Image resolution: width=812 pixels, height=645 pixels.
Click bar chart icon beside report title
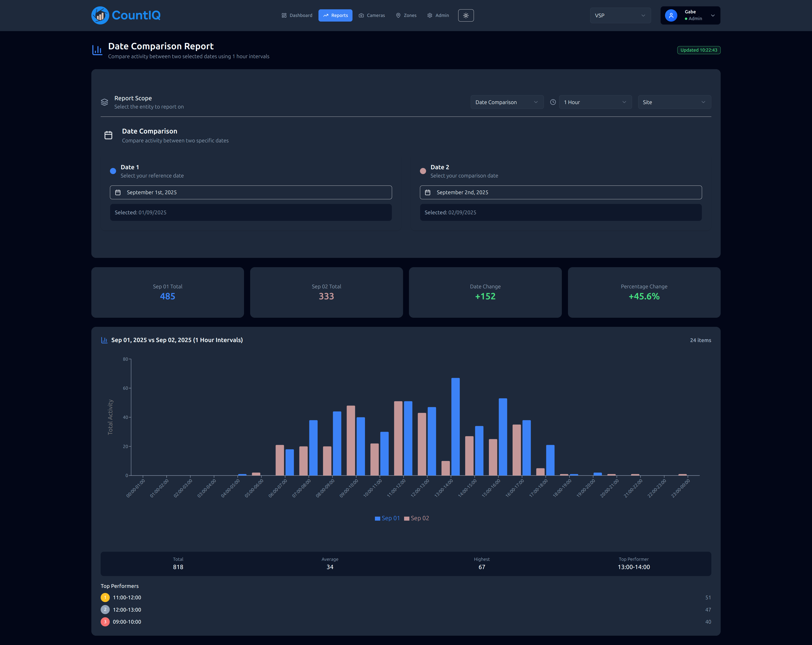(x=97, y=50)
